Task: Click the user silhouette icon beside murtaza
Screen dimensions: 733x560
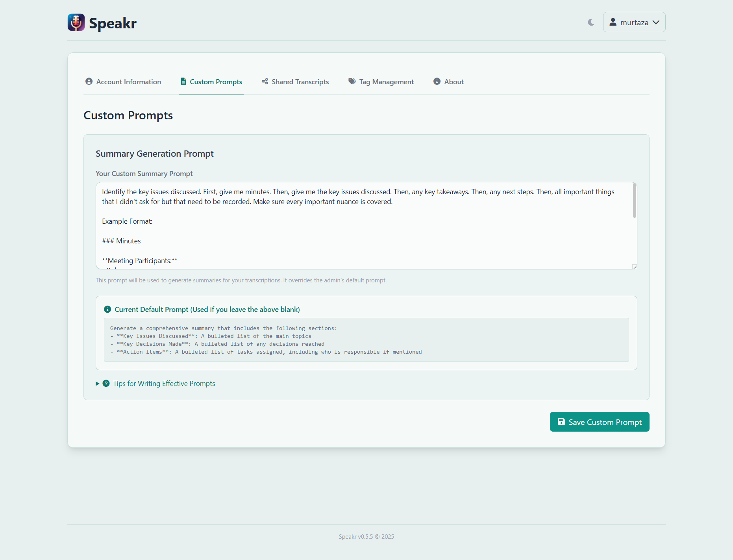Action: tap(613, 22)
